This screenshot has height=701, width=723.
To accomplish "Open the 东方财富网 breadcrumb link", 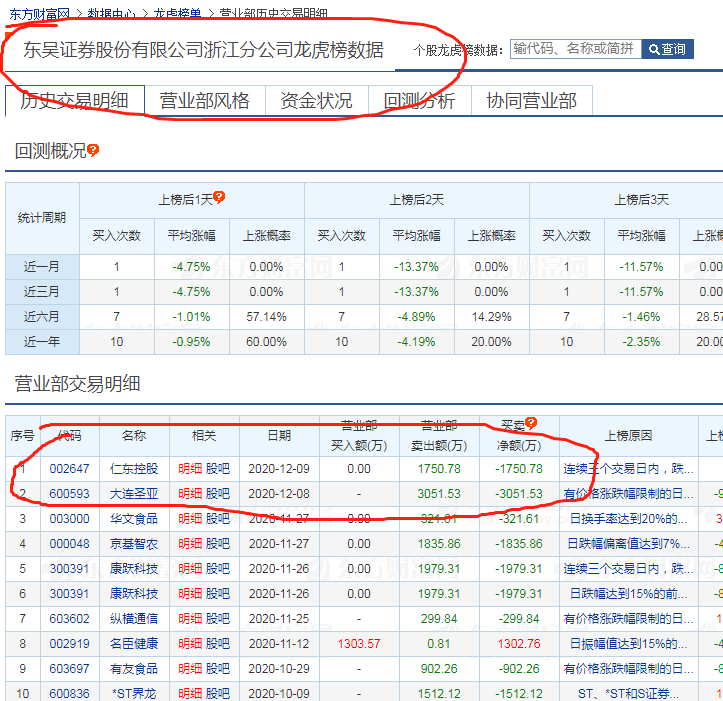I will [x=39, y=14].
